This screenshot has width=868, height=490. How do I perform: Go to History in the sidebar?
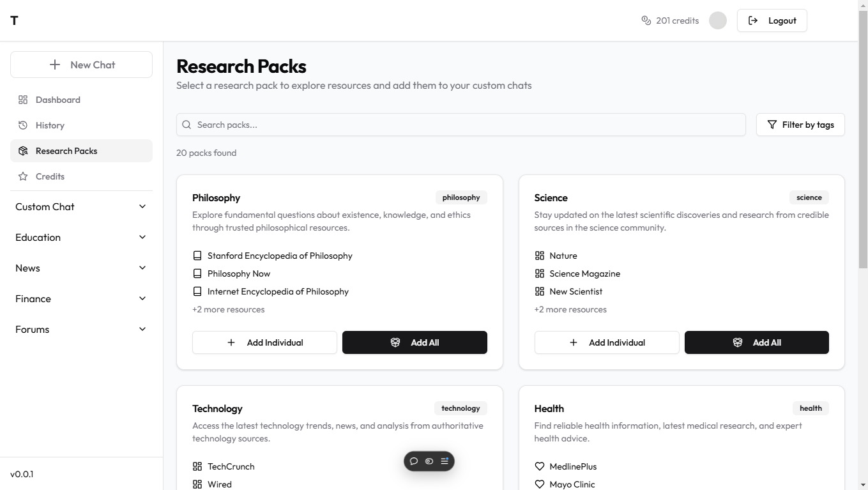click(x=50, y=125)
